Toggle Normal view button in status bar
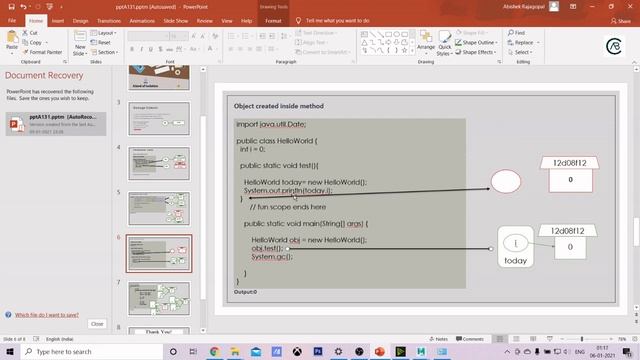This screenshot has height=360, width=640. click(x=500, y=339)
